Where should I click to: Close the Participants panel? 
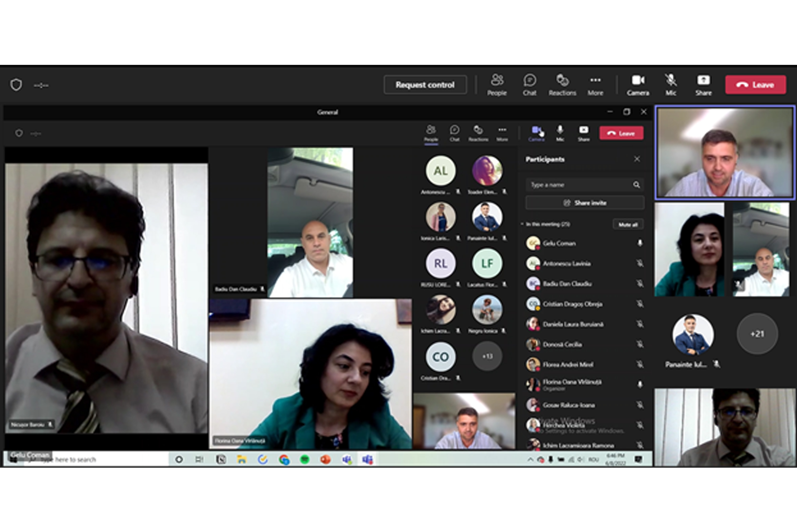click(x=637, y=159)
